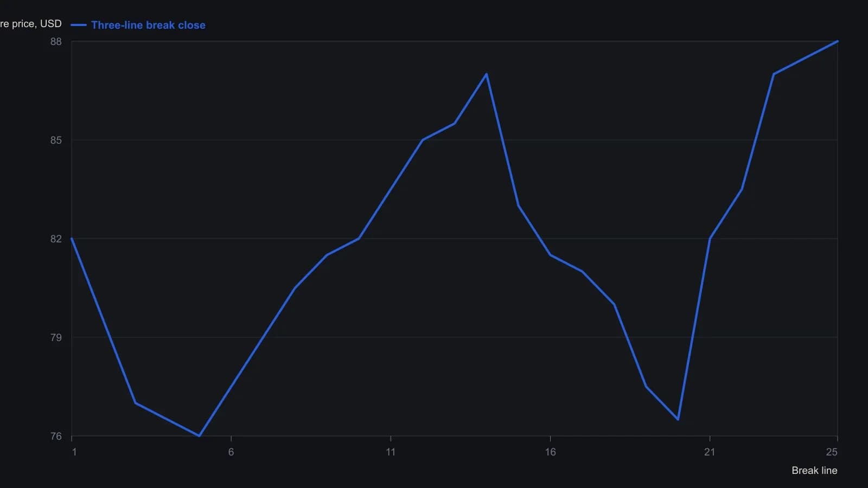
Task: Click x-axis tick label 16
Action: coord(550,452)
